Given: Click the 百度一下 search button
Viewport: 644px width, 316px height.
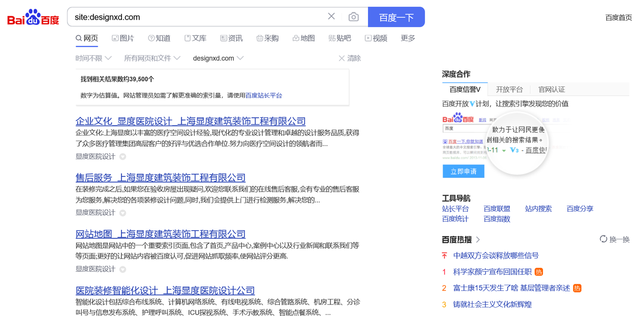Looking at the screenshot, I should [396, 17].
